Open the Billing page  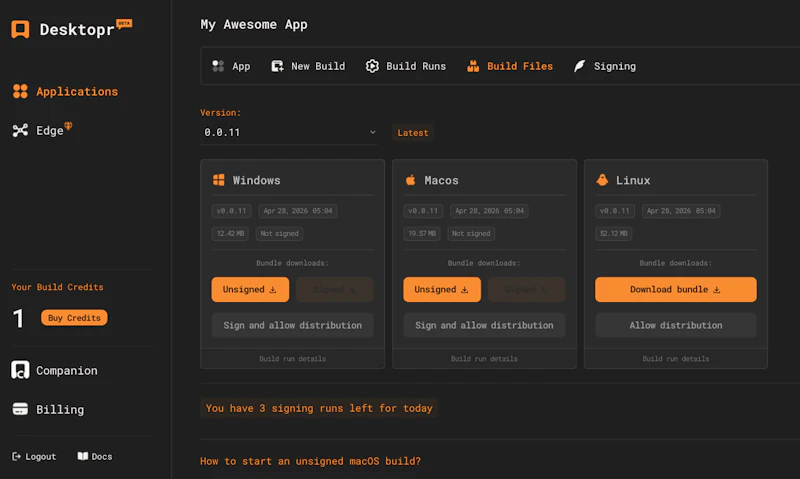(x=48, y=409)
